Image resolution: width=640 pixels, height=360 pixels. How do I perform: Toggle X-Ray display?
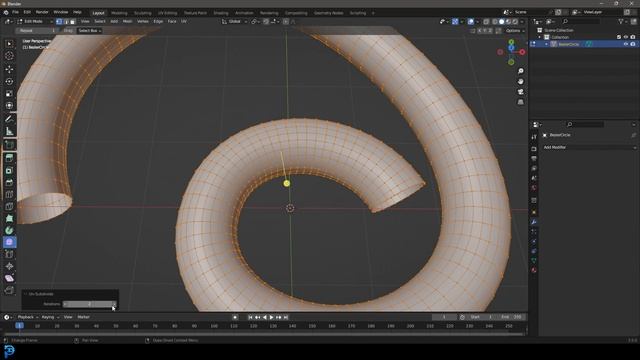tap(486, 22)
